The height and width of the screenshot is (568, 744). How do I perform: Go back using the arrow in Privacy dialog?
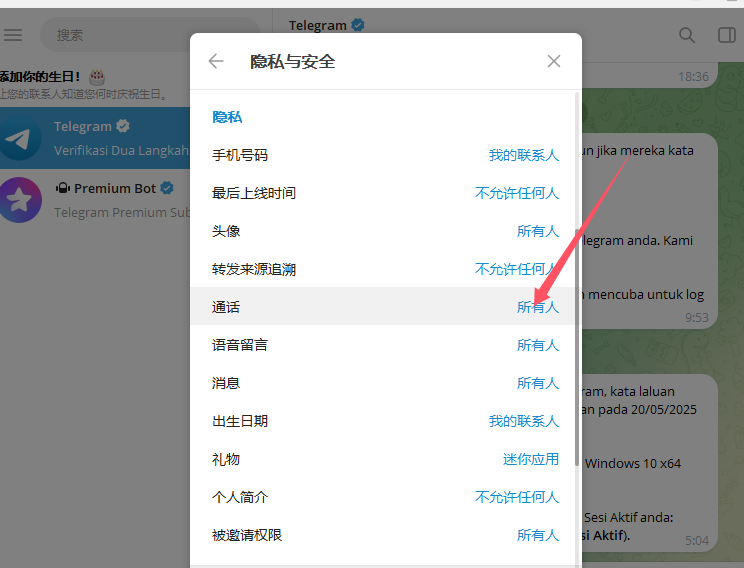(x=216, y=61)
